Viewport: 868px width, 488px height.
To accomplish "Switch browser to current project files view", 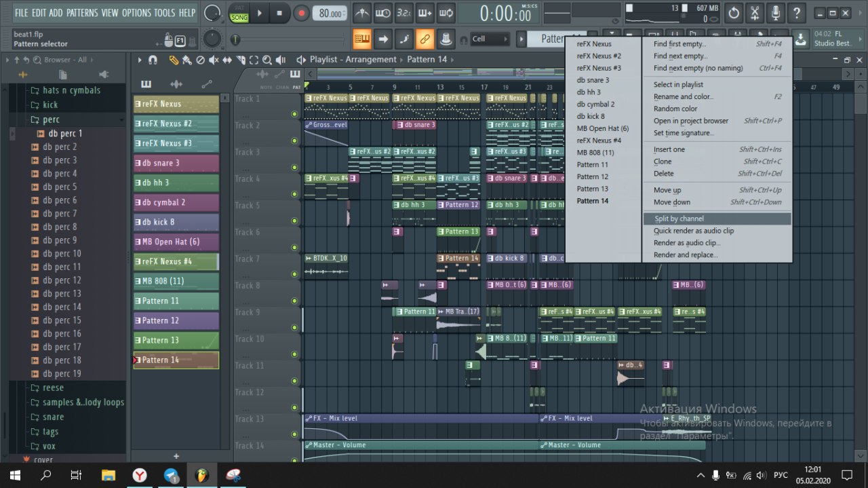I will point(63,74).
